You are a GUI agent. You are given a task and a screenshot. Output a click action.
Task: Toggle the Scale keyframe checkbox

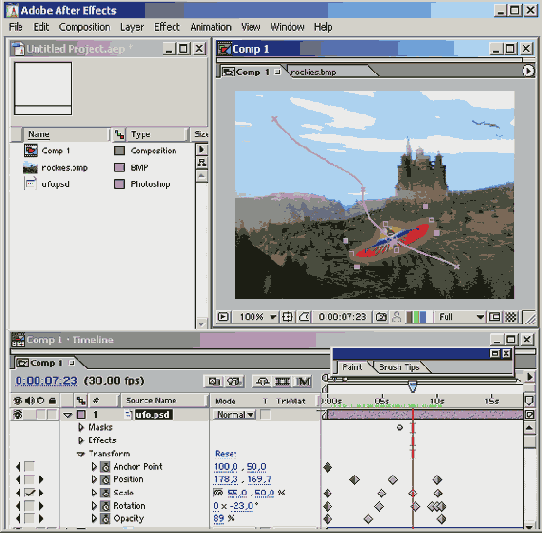[x=30, y=493]
